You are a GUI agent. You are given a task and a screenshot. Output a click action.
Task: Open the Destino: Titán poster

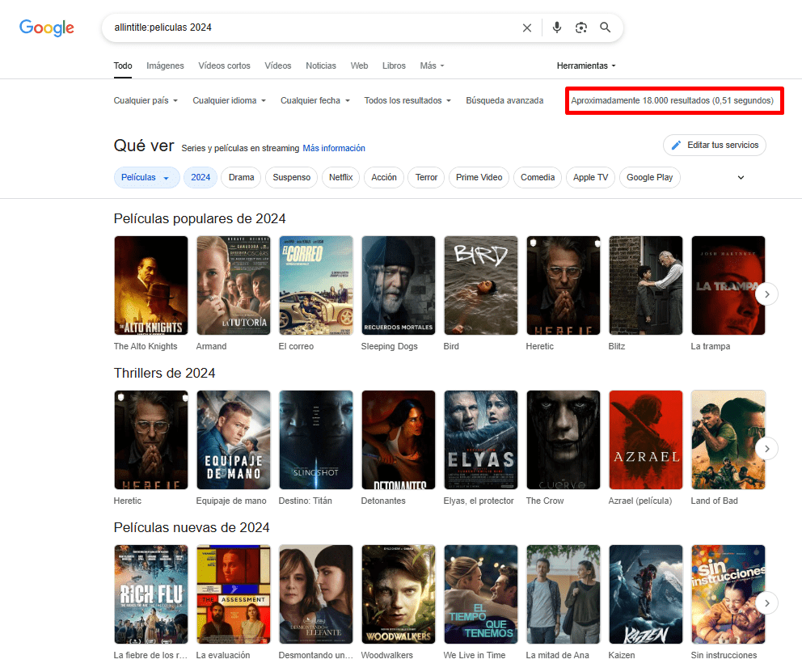[x=316, y=440]
